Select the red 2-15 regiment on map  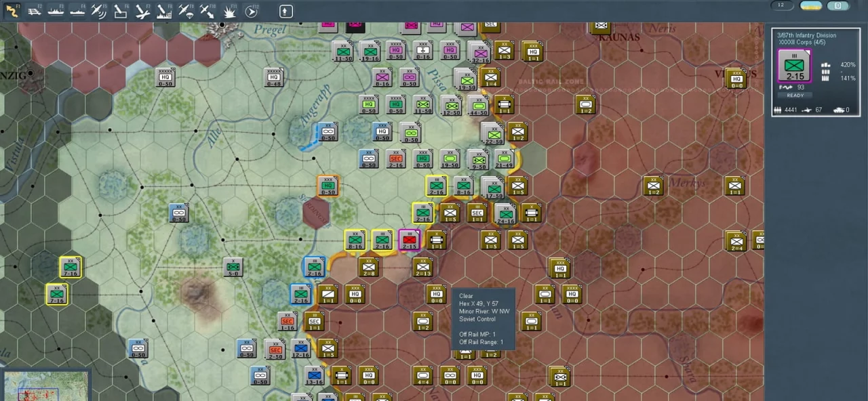[x=409, y=240]
